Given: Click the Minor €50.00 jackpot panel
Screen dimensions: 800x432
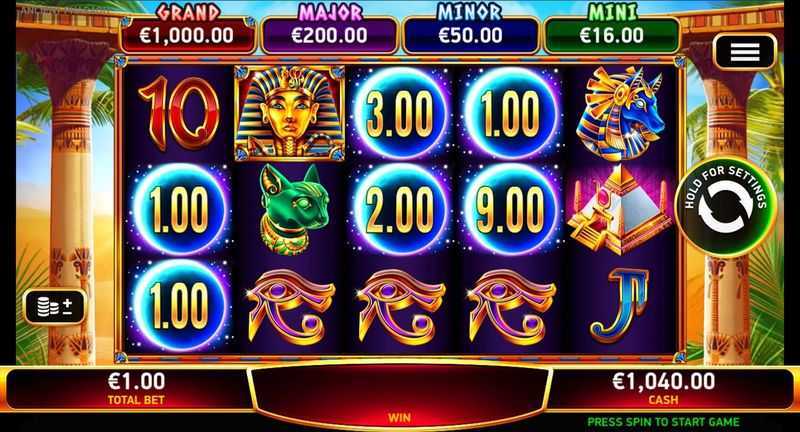Looking at the screenshot, I should [x=470, y=35].
